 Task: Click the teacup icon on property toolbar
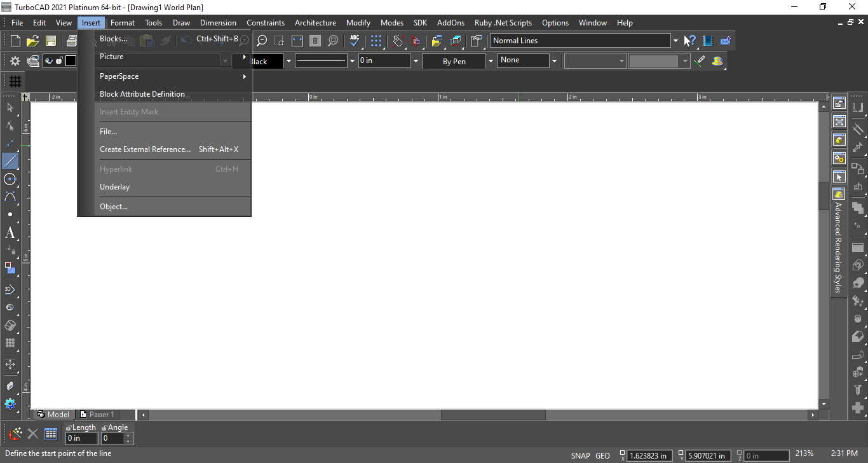pyautogui.click(x=717, y=61)
